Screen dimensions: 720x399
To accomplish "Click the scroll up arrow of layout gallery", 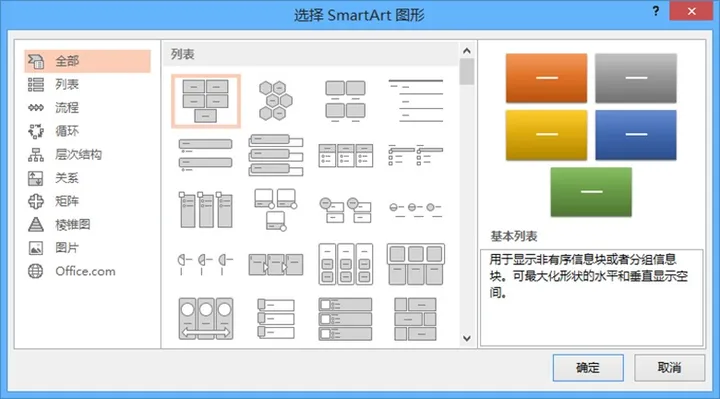I will click(467, 51).
